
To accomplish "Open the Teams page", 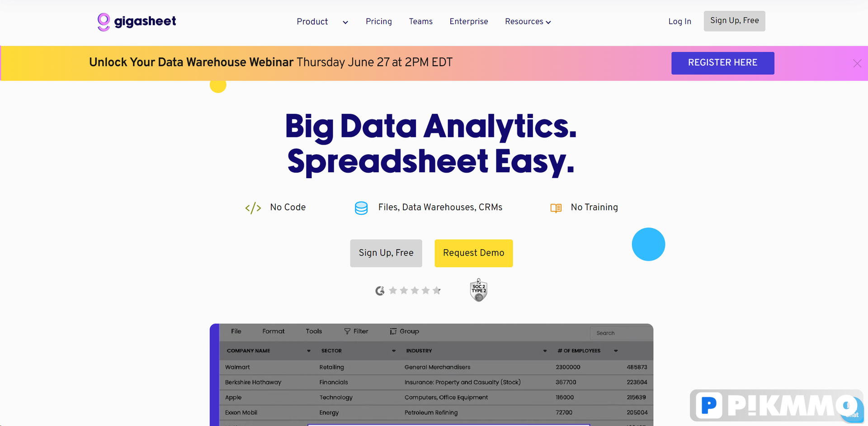I will 421,22.
